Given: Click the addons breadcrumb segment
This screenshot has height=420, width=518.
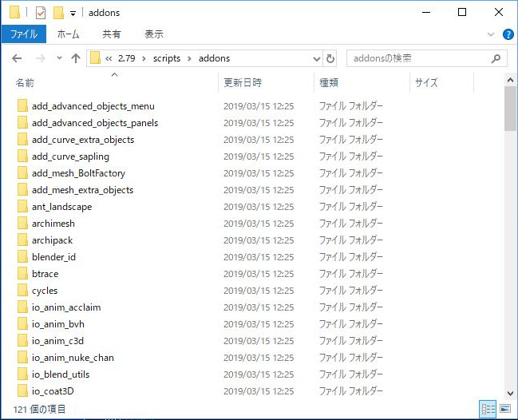Looking at the screenshot, I should pyautogui.click(x=214, y=58).
